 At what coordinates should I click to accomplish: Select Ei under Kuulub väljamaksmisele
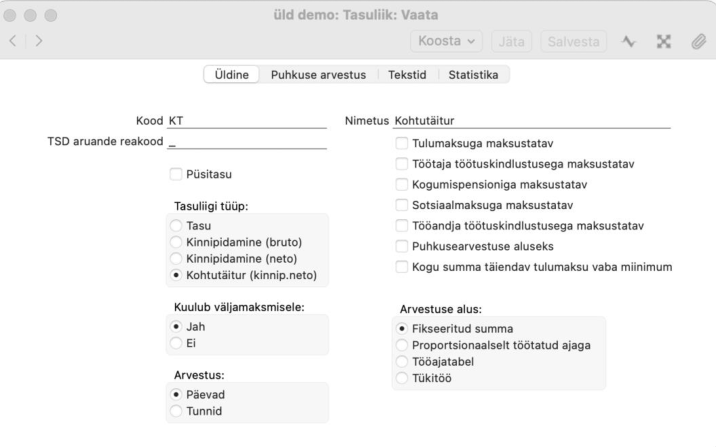pos(176,343)
